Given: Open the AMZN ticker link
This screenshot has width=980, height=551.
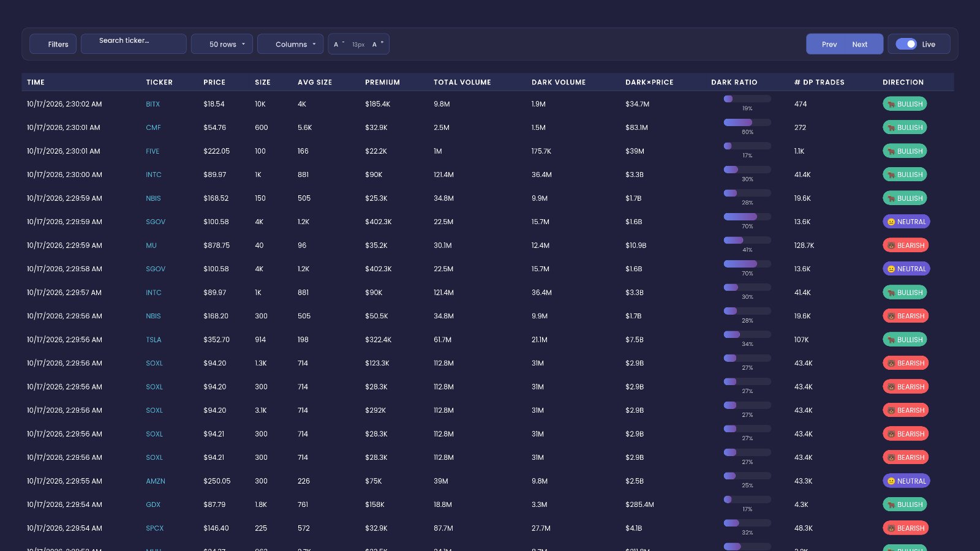Looking at the screenshot, I should (x=156, y=481).
